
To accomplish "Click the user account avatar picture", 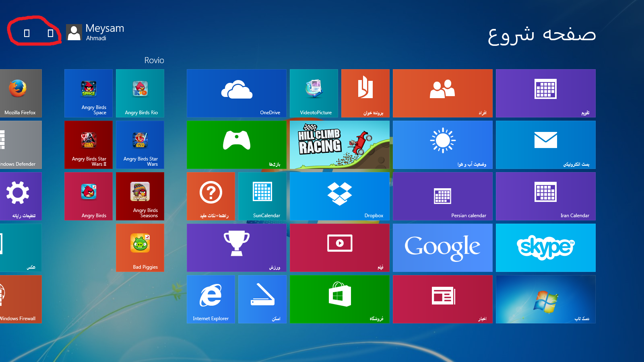I will pyautogui.click(x=74, y=33).
